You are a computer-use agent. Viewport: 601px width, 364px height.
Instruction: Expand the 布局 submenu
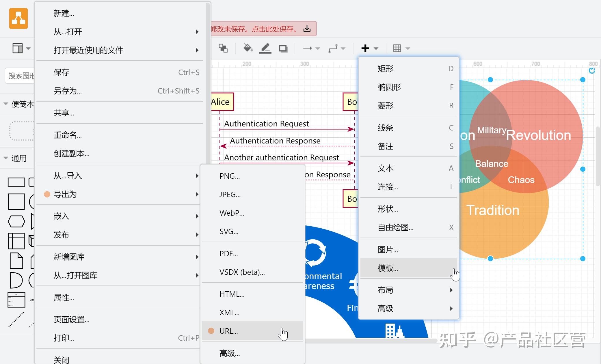click(x=386, y=290)
